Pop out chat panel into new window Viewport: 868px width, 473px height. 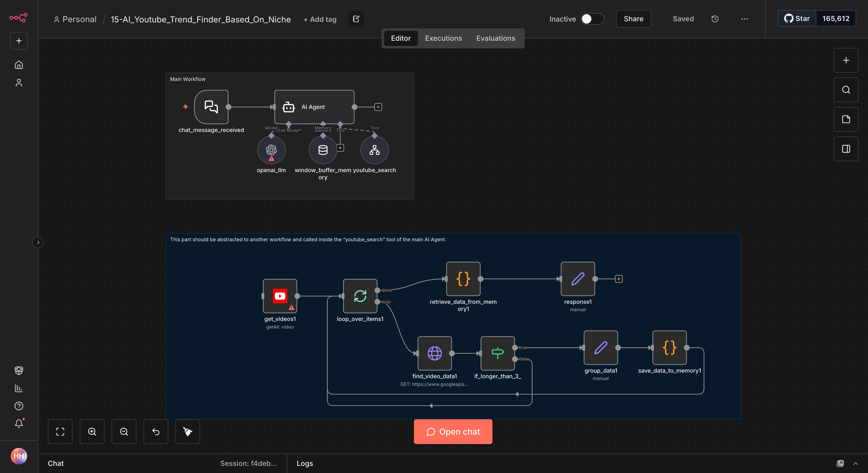(840, 464)
